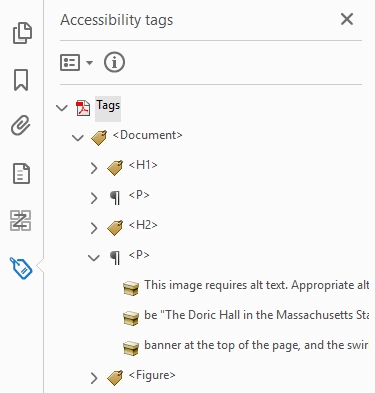This screenshot has height=393, width=375.
Task: Expand the Figure tag node
Action: pos(94,378)
